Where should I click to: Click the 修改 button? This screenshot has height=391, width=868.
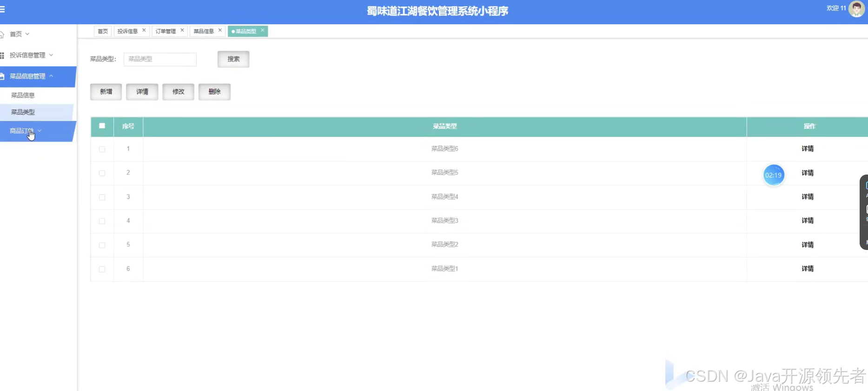[x=179, y=92]
